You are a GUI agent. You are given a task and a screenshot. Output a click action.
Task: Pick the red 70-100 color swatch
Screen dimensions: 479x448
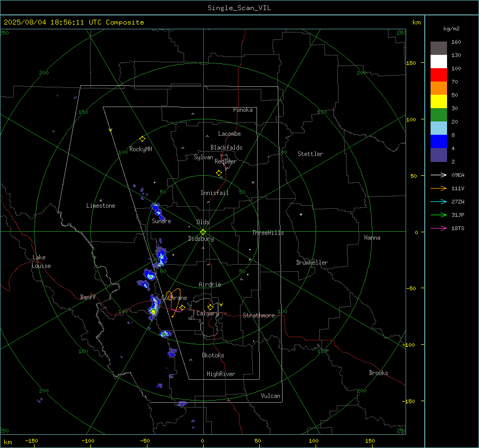pos(439,75)
